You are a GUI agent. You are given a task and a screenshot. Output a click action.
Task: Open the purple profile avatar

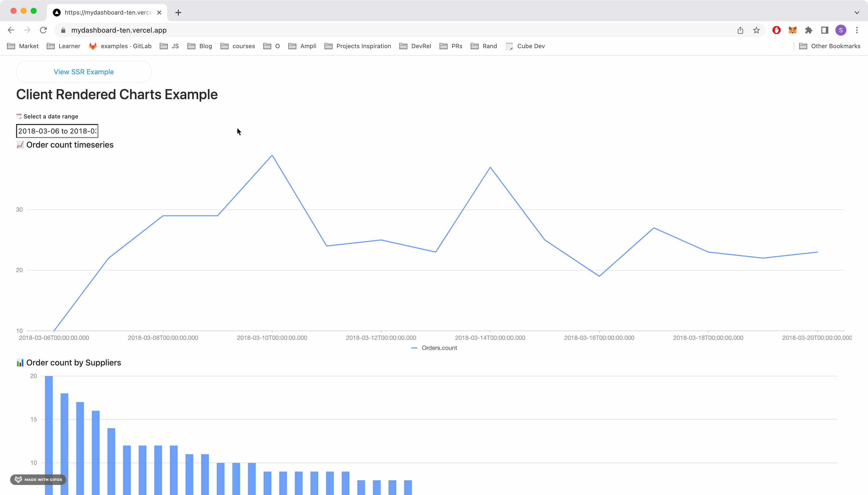click(840, 30)
